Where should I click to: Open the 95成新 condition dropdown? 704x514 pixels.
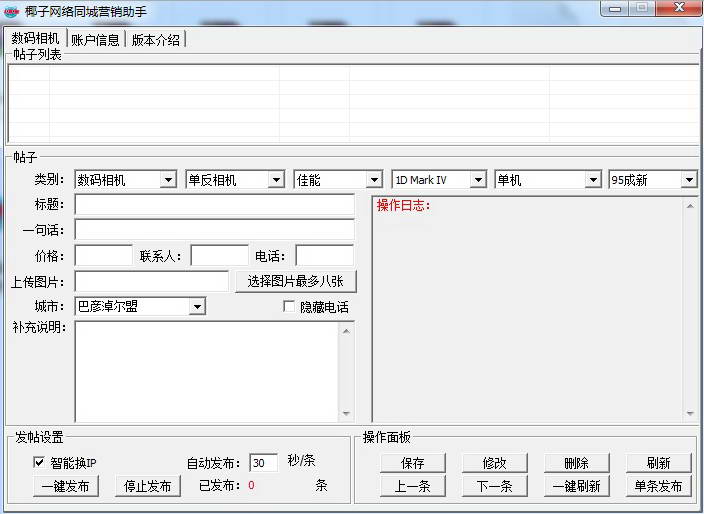pyautogui.click(x=652, y=180)
